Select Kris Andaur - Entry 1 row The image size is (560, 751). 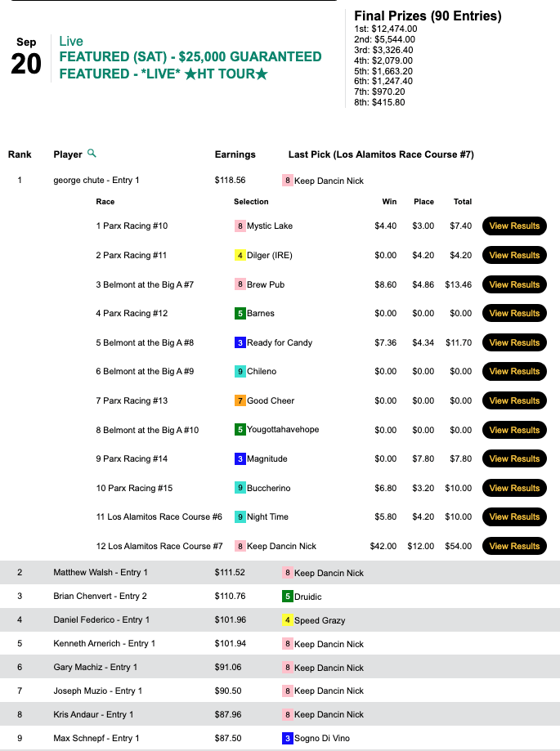[x=93, y=714]
